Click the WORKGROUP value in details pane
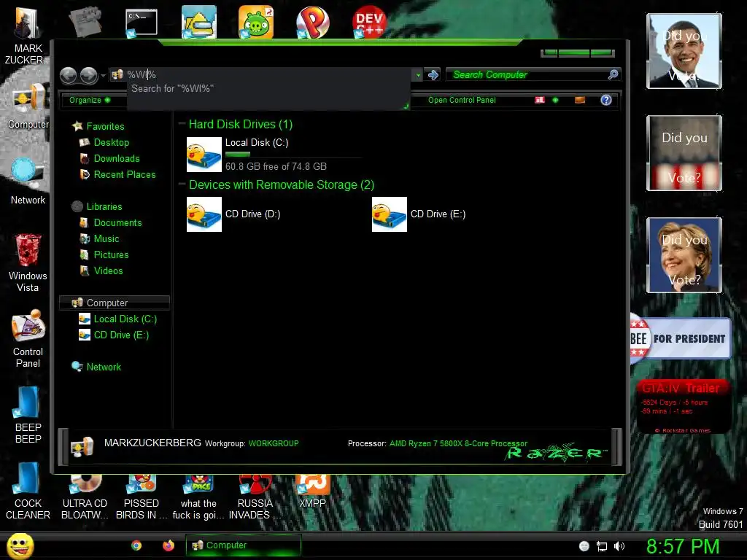 [274, 443]
